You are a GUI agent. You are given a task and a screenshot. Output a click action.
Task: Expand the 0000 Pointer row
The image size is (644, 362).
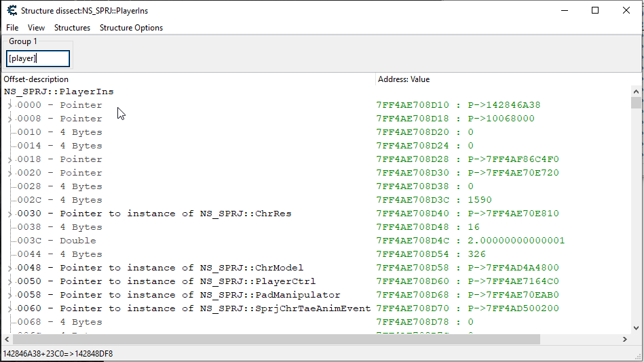pyautogui.click(x=10, y=105)
